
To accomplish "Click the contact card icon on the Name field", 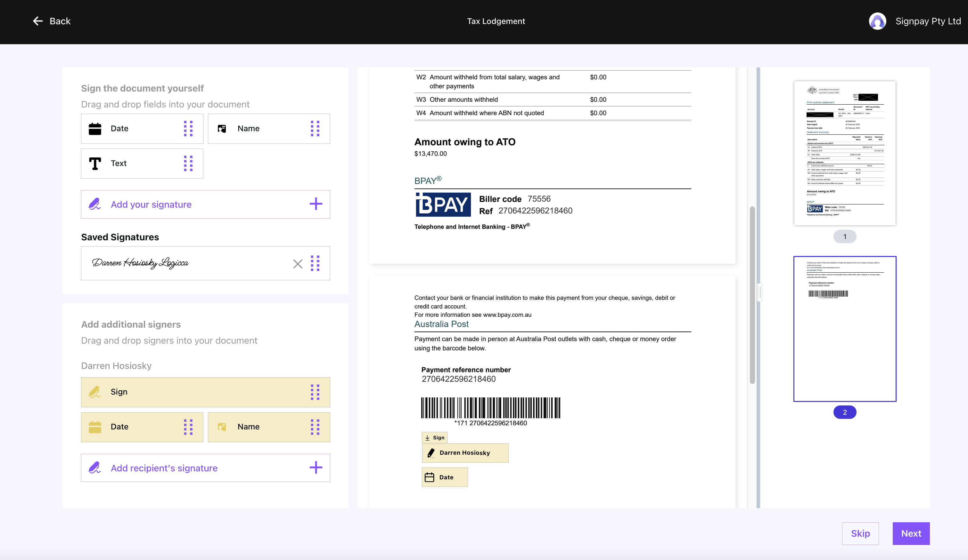I will [x=222, y=129].
